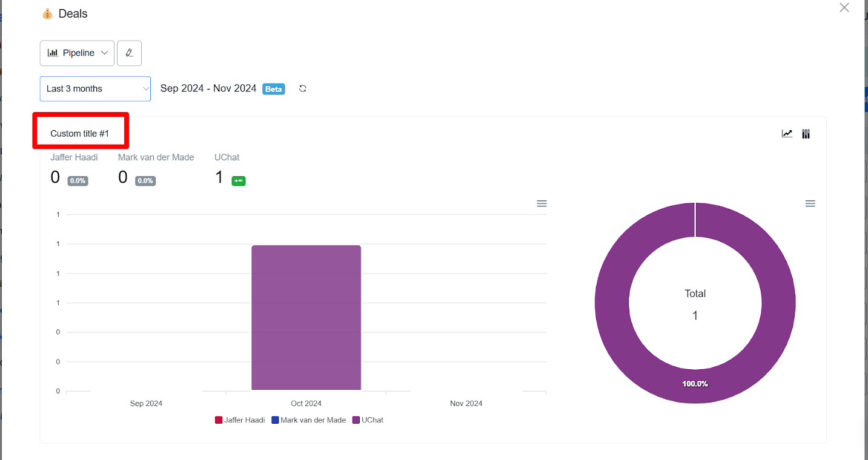The width and height of the screenshot is (868, 460).
Task: Click the 100.0% label on donut
Action: [695, 384]
